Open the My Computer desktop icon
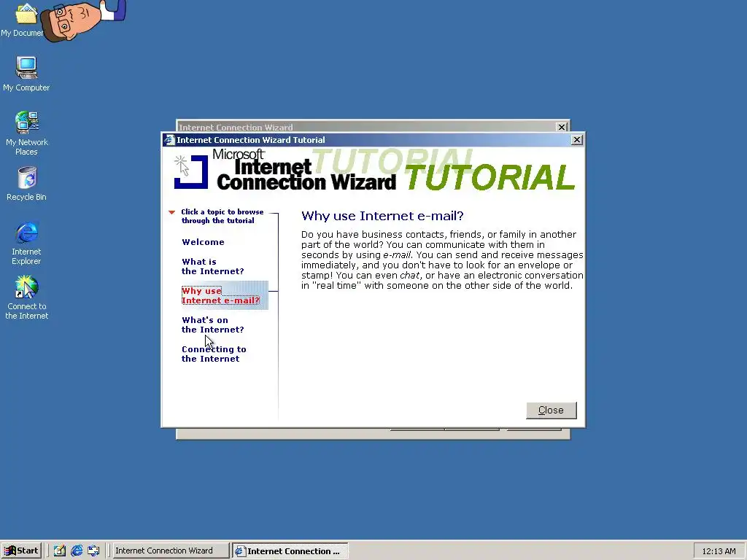The image size is (747, 560). tap(26, 74)
